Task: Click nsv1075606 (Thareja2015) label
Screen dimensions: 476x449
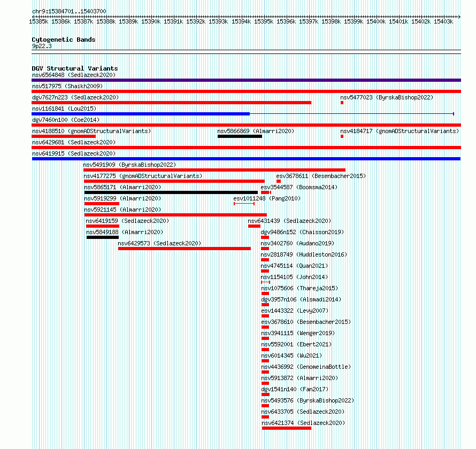Action: (x=300, y=288)
